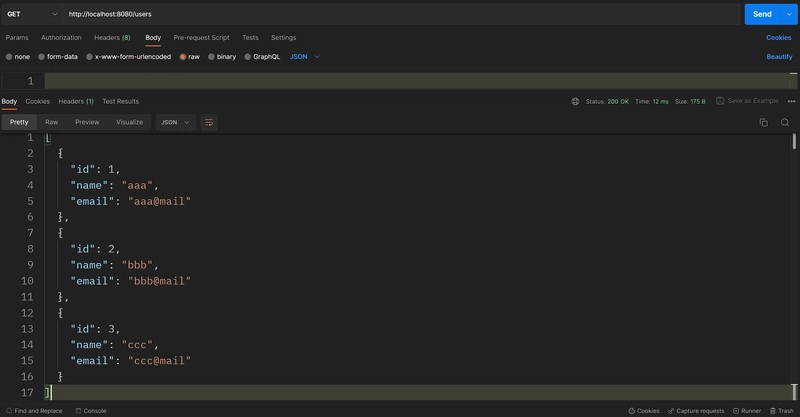This screenshot has width=800, height=417.
Task: Click the "ccc@mail" email value
Action: [159, 361]
